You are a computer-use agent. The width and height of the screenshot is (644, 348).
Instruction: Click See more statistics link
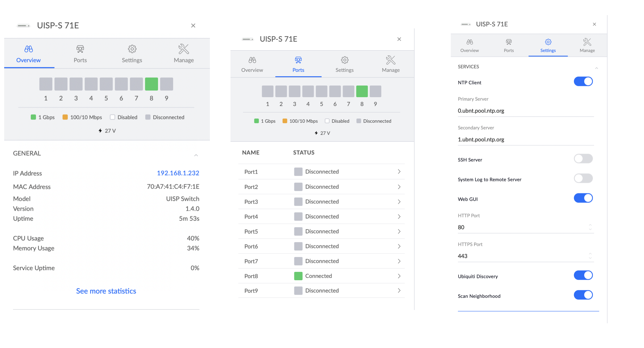point(106,291)
